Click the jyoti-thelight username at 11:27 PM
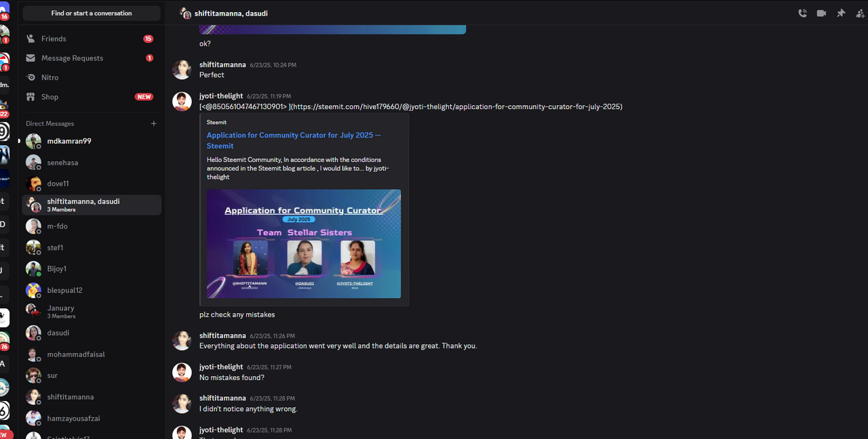The image size is (868, 439). pos(221,367)
